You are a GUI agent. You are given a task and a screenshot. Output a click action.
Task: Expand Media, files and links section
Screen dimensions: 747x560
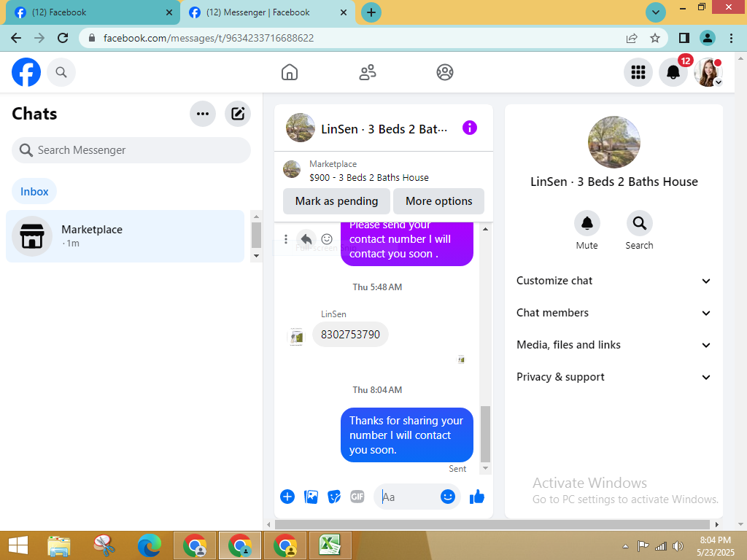click(614, 345)
